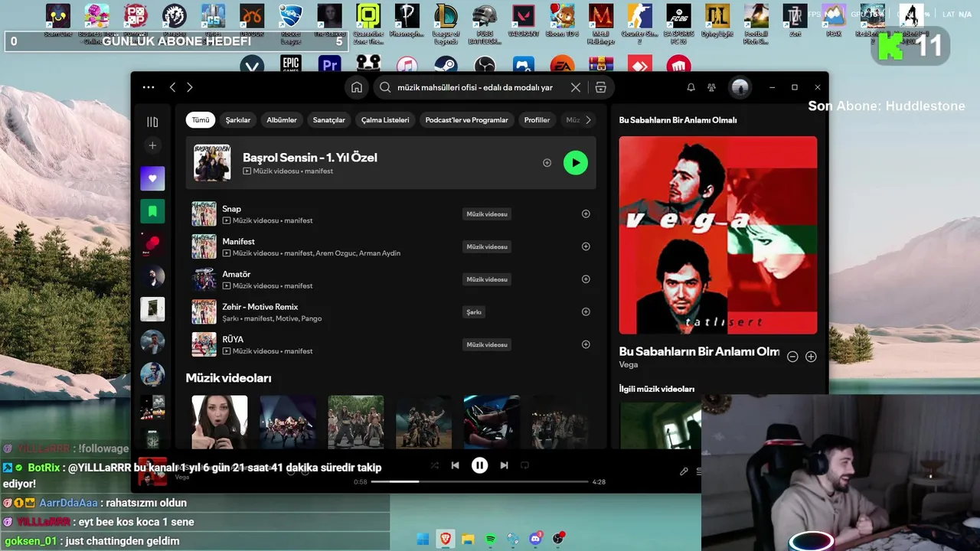Skip to the next track

[504, 465]
